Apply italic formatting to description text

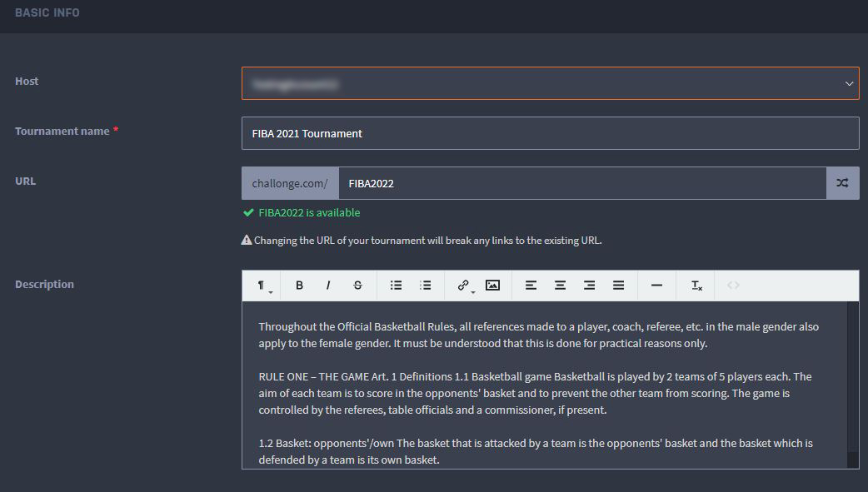328,285
